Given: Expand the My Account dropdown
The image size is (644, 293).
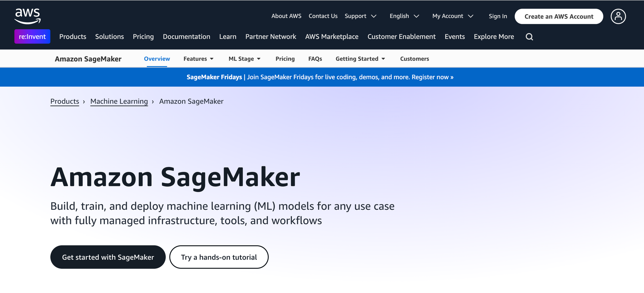Looking at the screenshot, I should coord(453,16).
